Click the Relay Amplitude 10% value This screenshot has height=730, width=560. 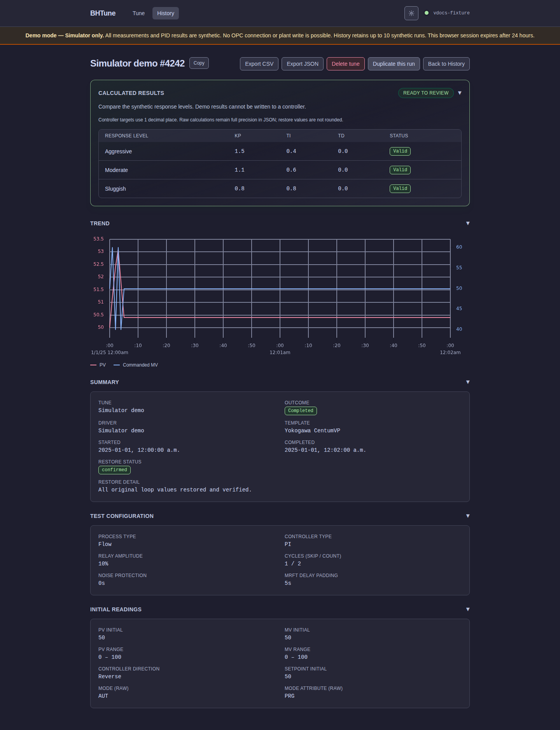[103, 564]
